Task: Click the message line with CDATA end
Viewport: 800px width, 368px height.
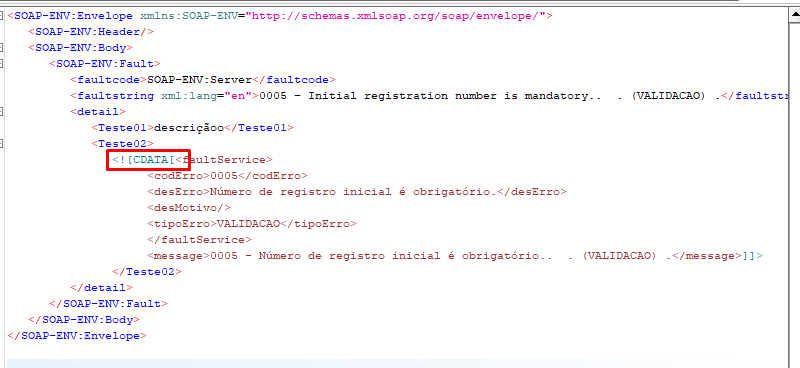Action: click(455, 256)
